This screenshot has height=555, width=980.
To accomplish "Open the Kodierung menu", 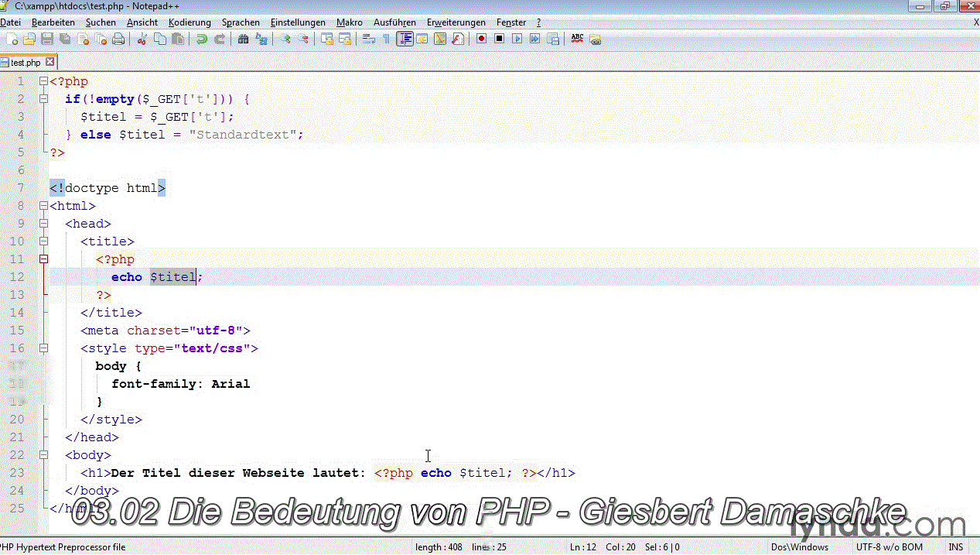I will [190, 22].
